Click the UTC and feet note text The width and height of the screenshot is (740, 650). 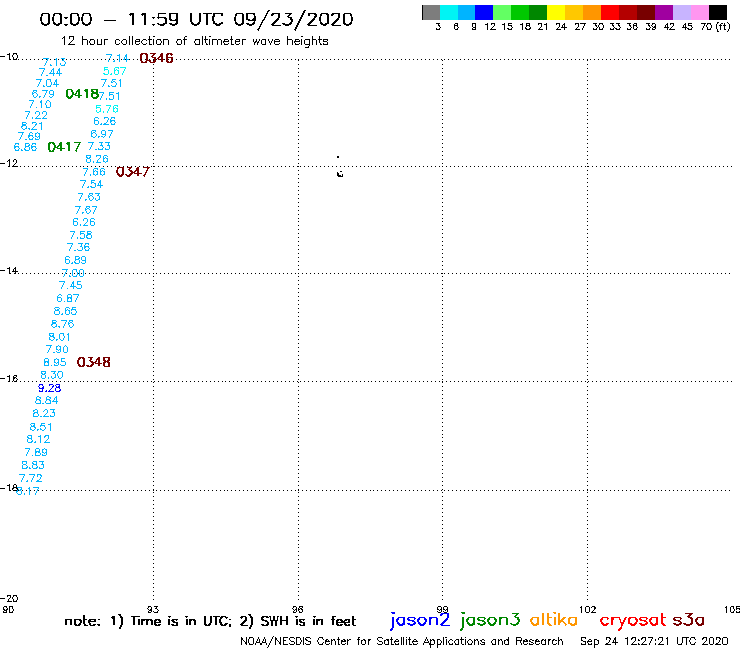(210, 621)
